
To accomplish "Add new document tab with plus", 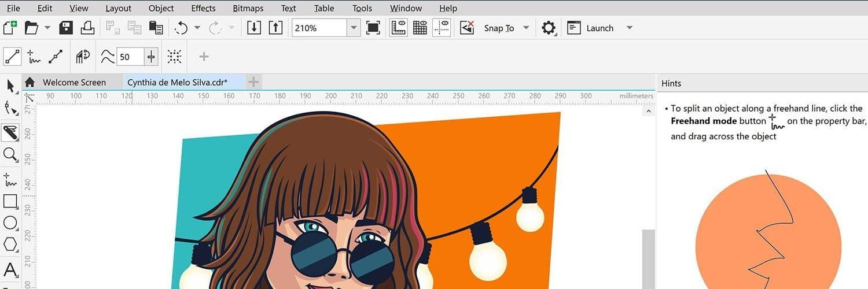I will pos(253,82).
